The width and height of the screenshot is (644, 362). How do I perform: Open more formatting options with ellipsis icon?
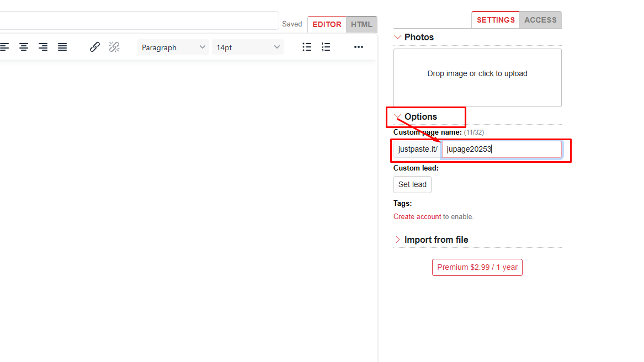click(359, 47)
